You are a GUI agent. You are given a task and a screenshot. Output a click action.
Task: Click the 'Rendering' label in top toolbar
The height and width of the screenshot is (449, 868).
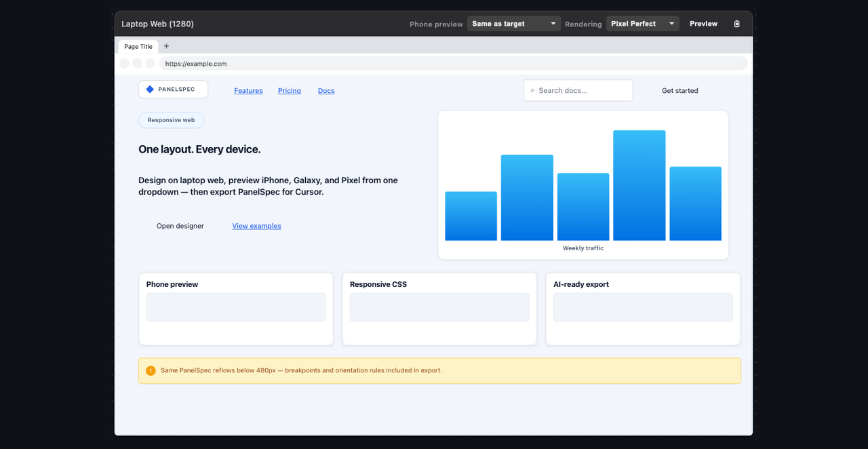tap(583, 24)
